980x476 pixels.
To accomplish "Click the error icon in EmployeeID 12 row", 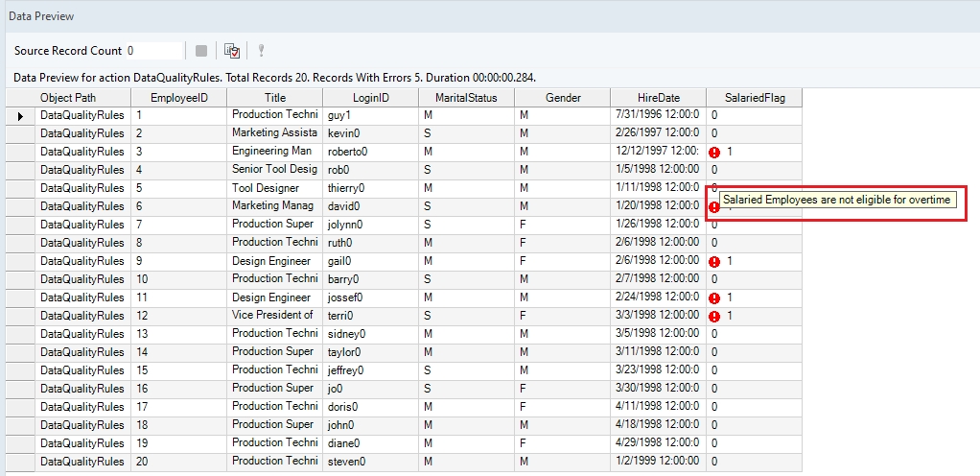I will click(714, 317).
